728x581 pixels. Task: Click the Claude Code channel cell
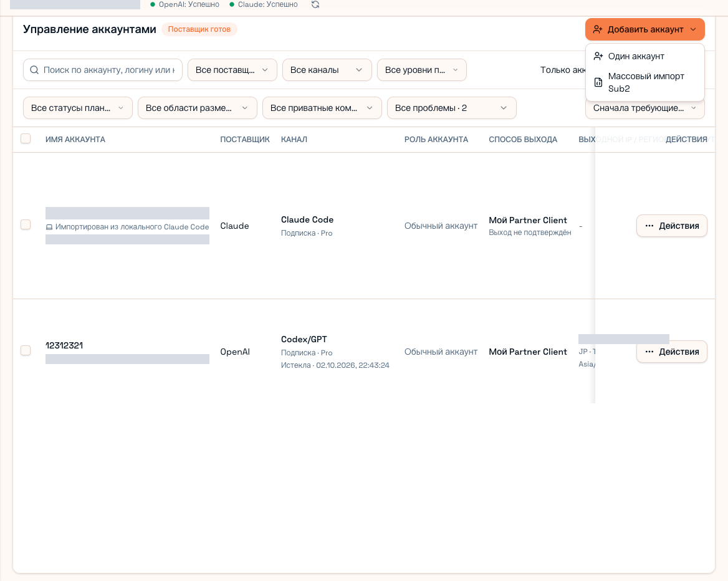pos(307,219)
